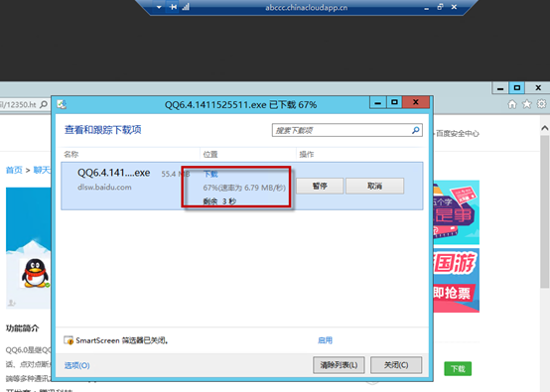This screenshot has width=550, height=392.
Task: Click the 首页 breadcrumb link on webpage
Action: (14, 170)
